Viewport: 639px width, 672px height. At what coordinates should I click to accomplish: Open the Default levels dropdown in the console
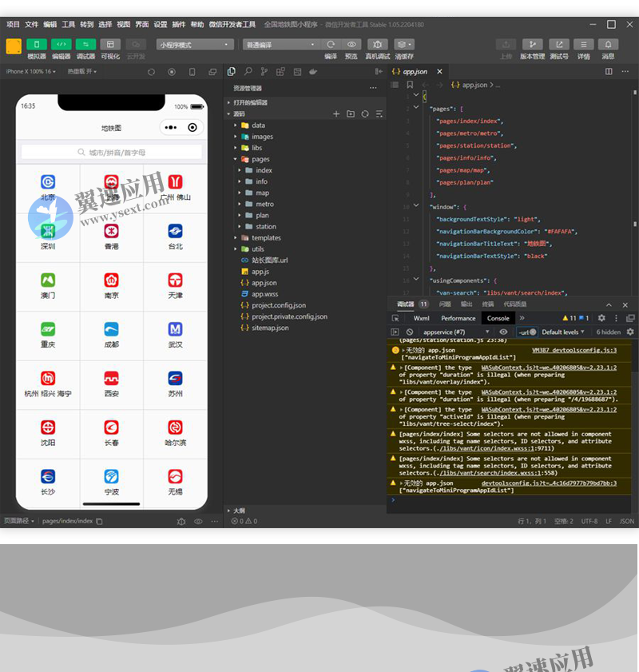point(563,332)
